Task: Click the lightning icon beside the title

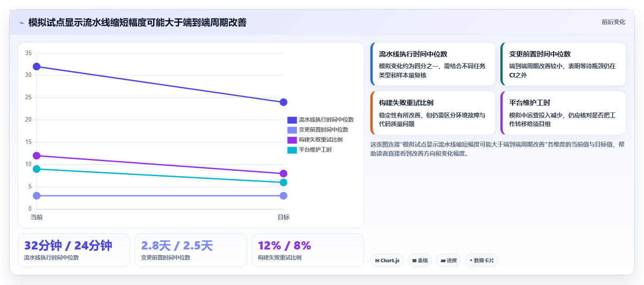Action: click(x=21, y=23)
